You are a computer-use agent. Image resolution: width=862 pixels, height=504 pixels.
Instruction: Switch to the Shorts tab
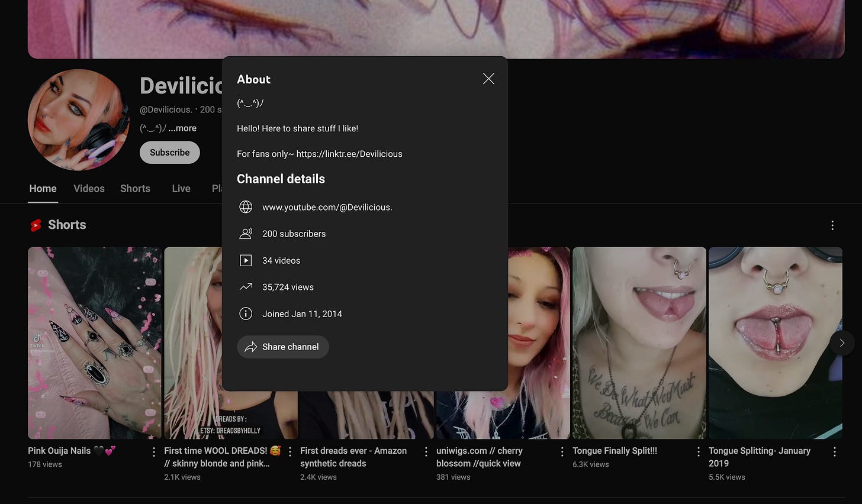135,189
